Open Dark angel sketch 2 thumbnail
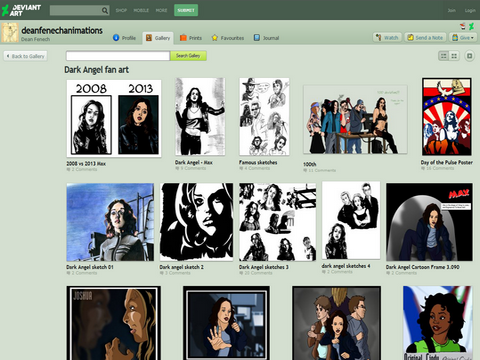The image size is (480, 360). (x=196, y=222)
